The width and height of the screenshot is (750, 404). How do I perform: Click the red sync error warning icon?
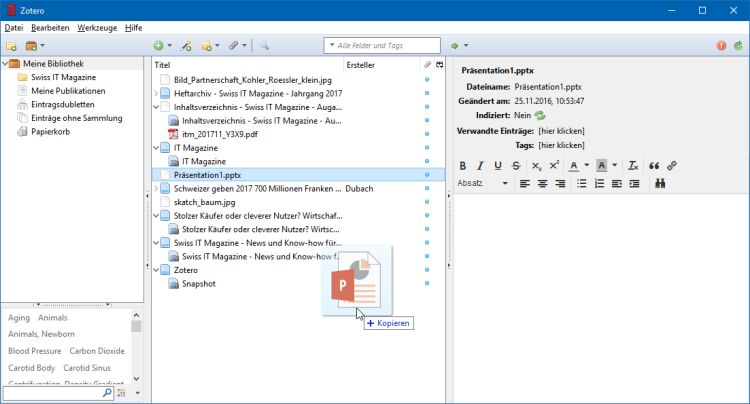(x=720, y=46)
